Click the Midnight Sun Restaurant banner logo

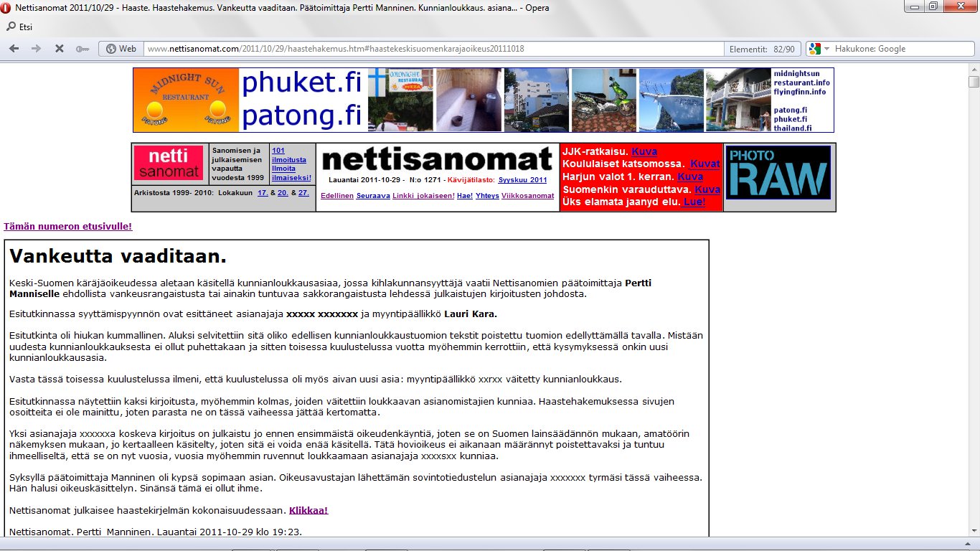(x=186, y=100)
